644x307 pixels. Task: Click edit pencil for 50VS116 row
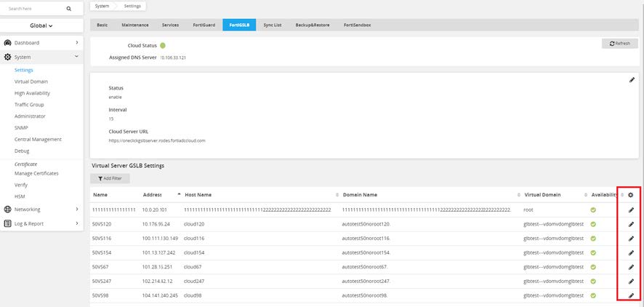[x=631, y=238]
